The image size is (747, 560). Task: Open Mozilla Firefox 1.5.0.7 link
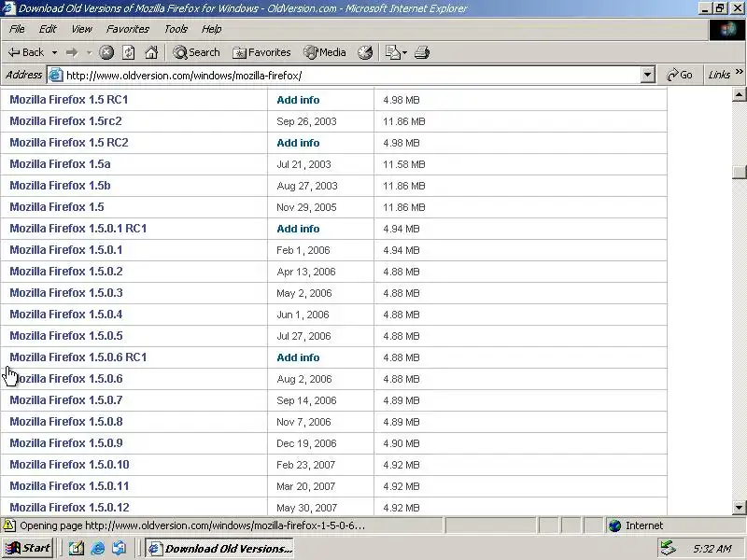(65, 400)
